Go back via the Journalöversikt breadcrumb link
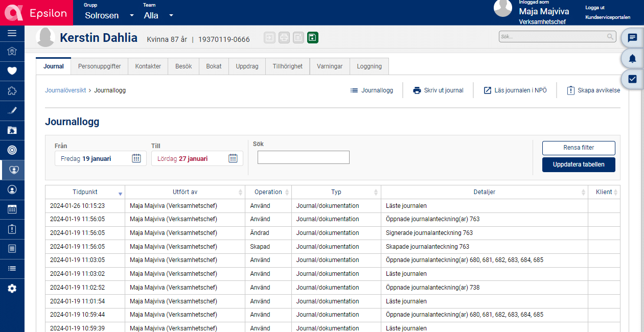Screen dimensions: 644x332 (x=65, y=90)
